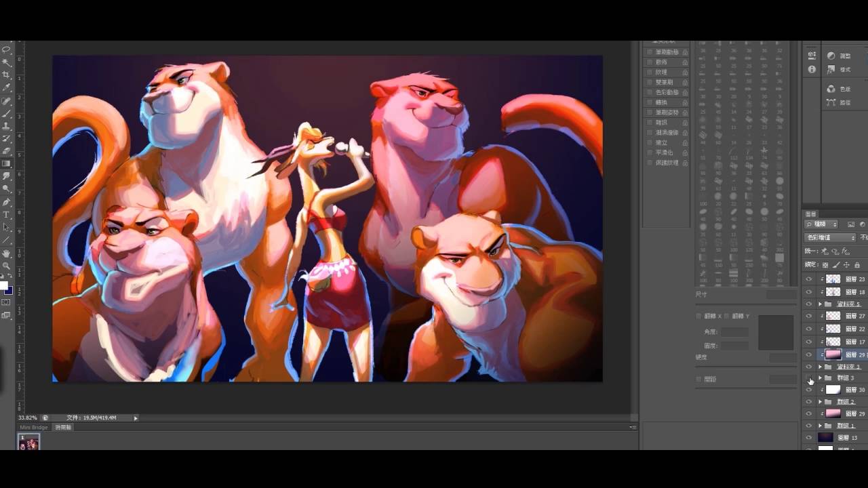This screenshot has width=868, height=488.
Task: Select the Clone Stamp tool
Action: click(x=6, y=126)
